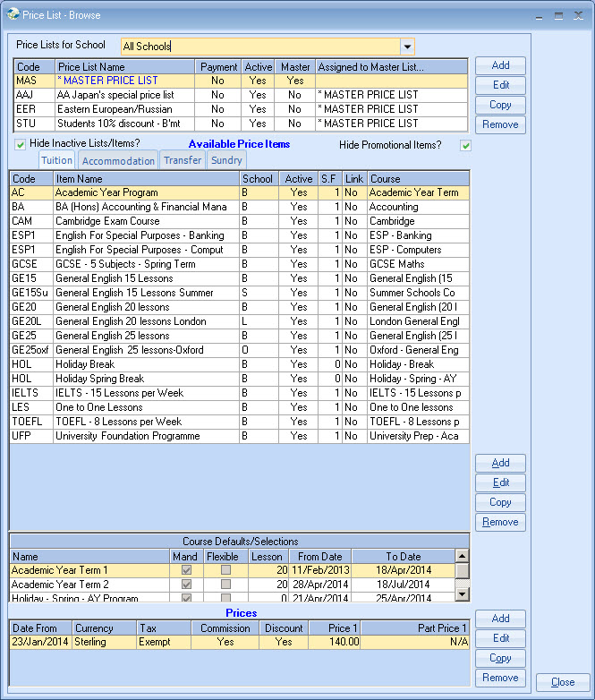Screen dimensions: 595x700
Task: Open the Price Lists for School dropdown
Action: point(407,47)
